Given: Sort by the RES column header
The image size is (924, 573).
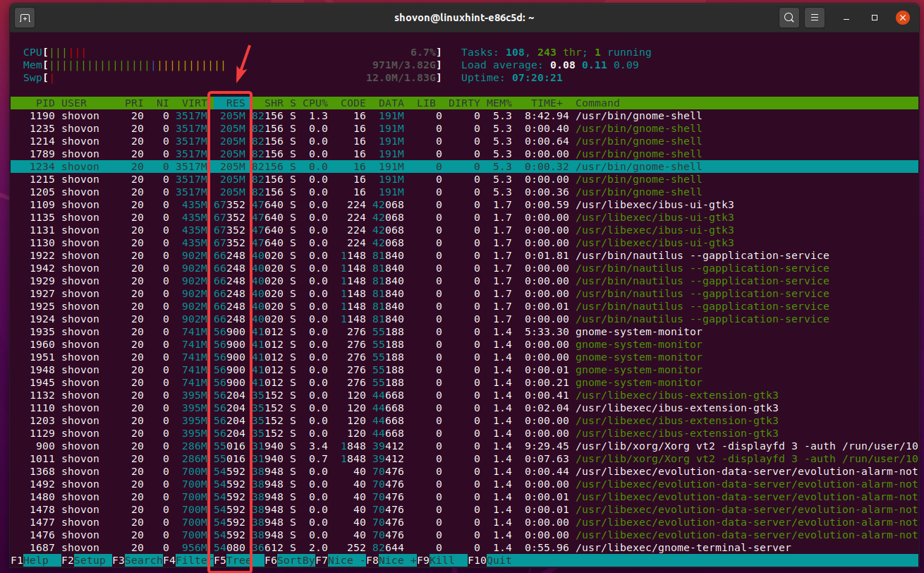Looking at the screenshot, I should click(236, 103).
